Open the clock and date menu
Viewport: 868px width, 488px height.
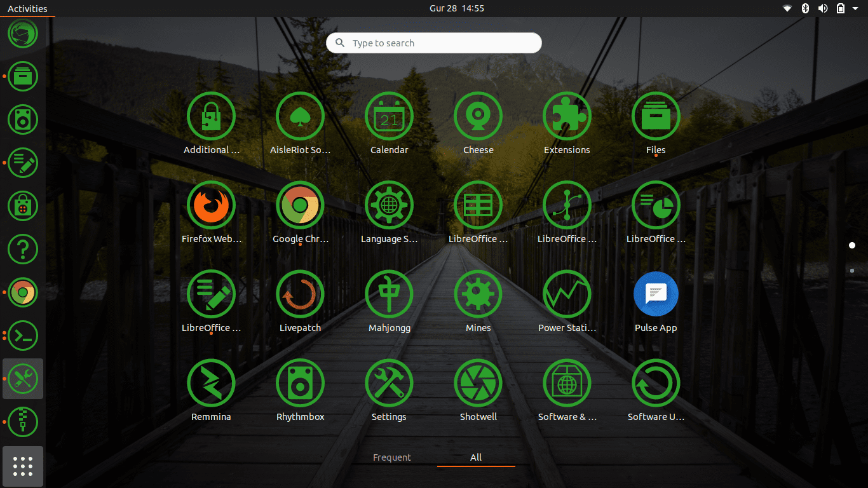pos(456,8)
